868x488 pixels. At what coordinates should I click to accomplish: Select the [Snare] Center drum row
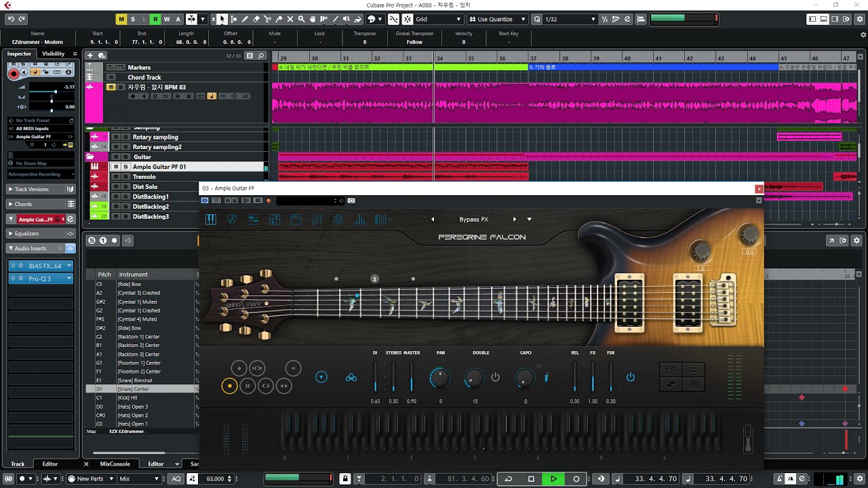click(142, 389)
